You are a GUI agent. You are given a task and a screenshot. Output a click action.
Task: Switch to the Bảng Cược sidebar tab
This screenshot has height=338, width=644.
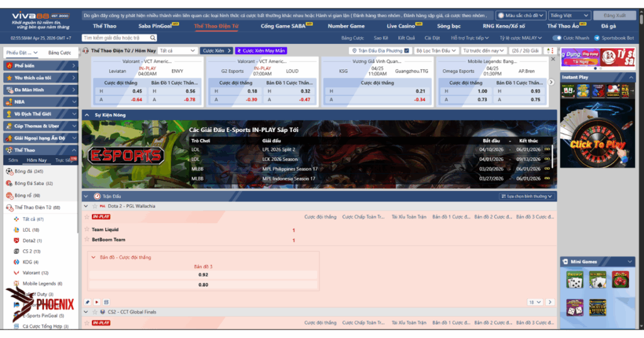click(60, 53)
